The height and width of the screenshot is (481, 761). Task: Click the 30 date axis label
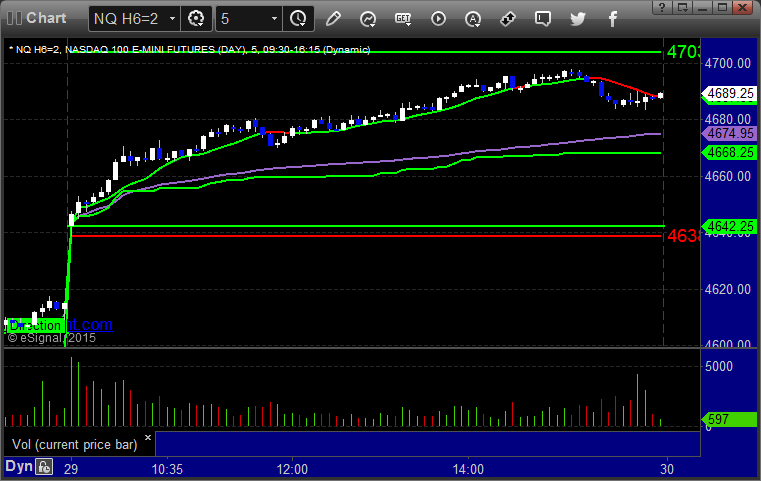click(x=667, y=469)
